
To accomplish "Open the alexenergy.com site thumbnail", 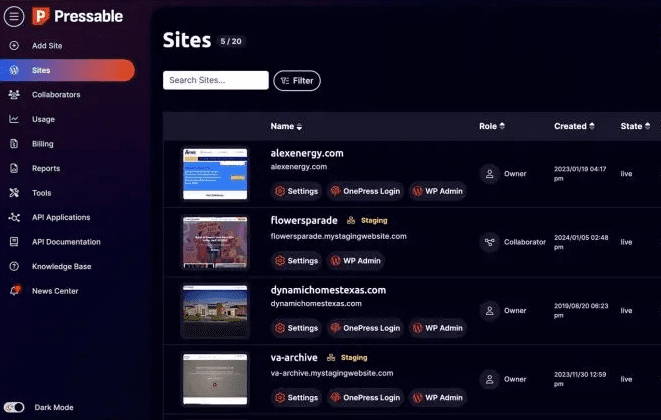I will (x=215, y=174).
